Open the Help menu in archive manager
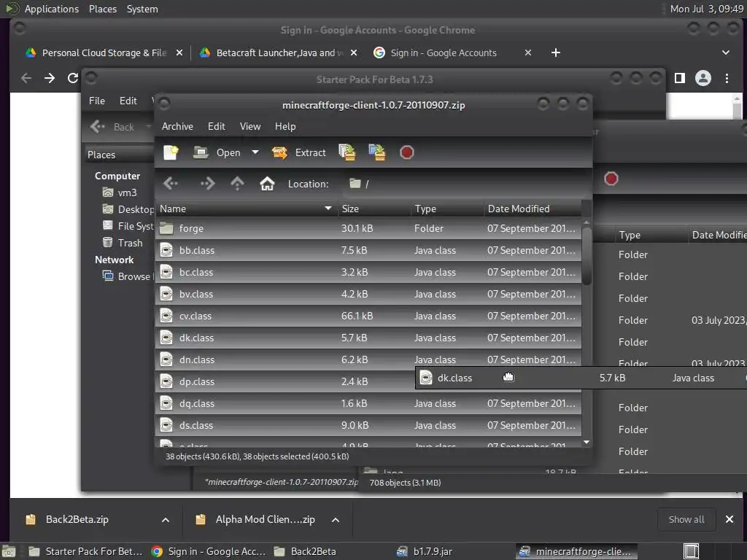The height and width of the screenshot is (560, 747). click(285, 126)
